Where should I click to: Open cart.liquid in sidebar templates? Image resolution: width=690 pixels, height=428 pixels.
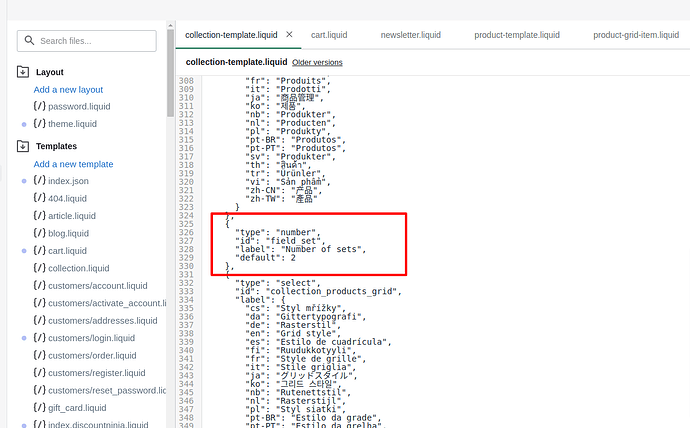point(67,251)
